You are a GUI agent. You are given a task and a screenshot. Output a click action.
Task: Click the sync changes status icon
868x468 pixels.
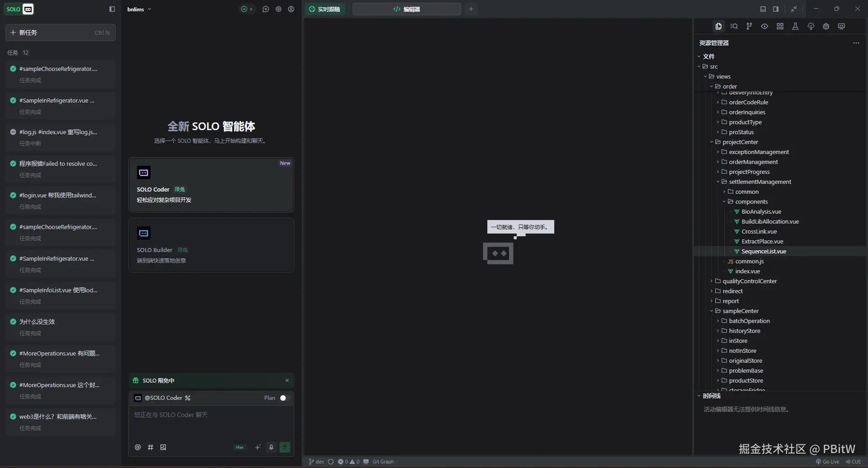coord(330,462)
